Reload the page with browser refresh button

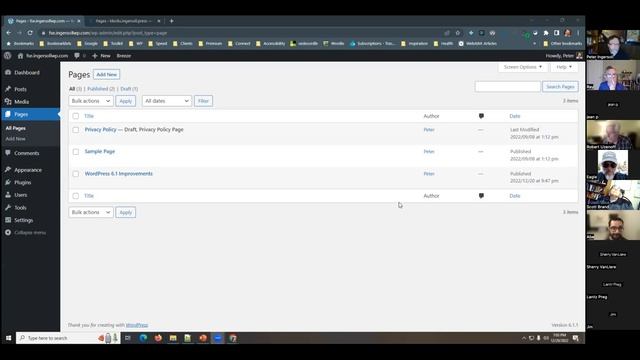point(30,33)
